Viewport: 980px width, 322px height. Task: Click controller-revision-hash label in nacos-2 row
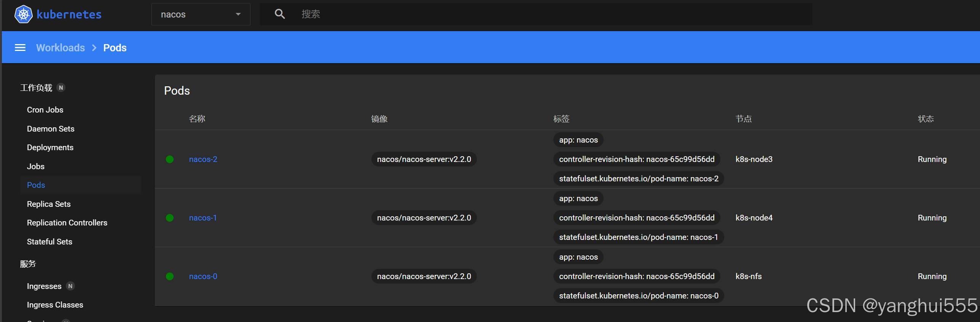637,159
